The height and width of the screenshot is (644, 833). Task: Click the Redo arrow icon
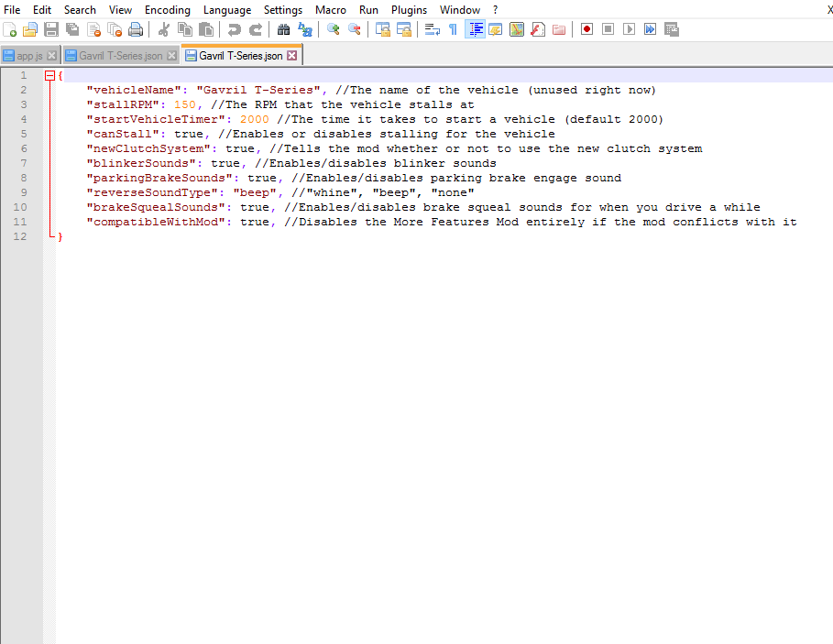pos(255,29)
